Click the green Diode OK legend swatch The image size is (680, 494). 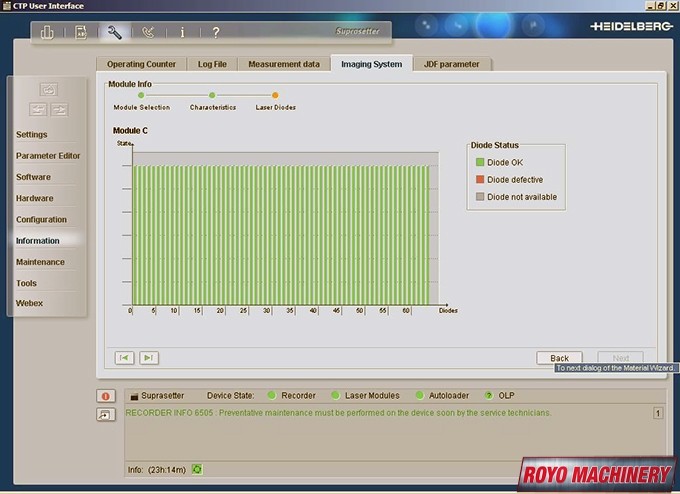pyautogui.click(x=480, y=162)
